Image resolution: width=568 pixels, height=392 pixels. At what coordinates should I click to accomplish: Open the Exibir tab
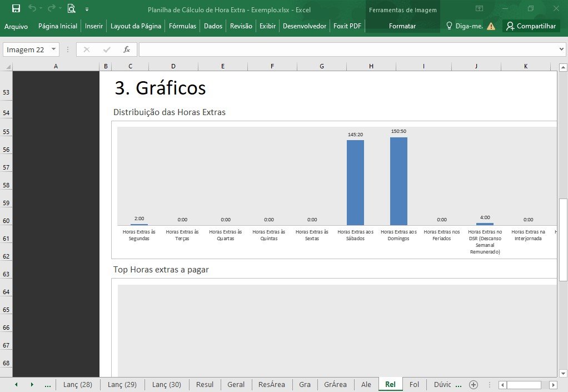coord(267,26)
